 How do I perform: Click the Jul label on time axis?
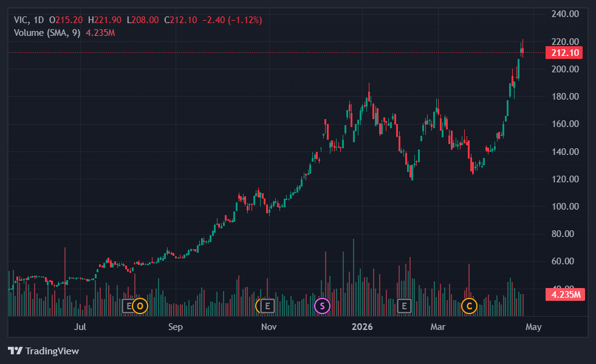(80, 327)
